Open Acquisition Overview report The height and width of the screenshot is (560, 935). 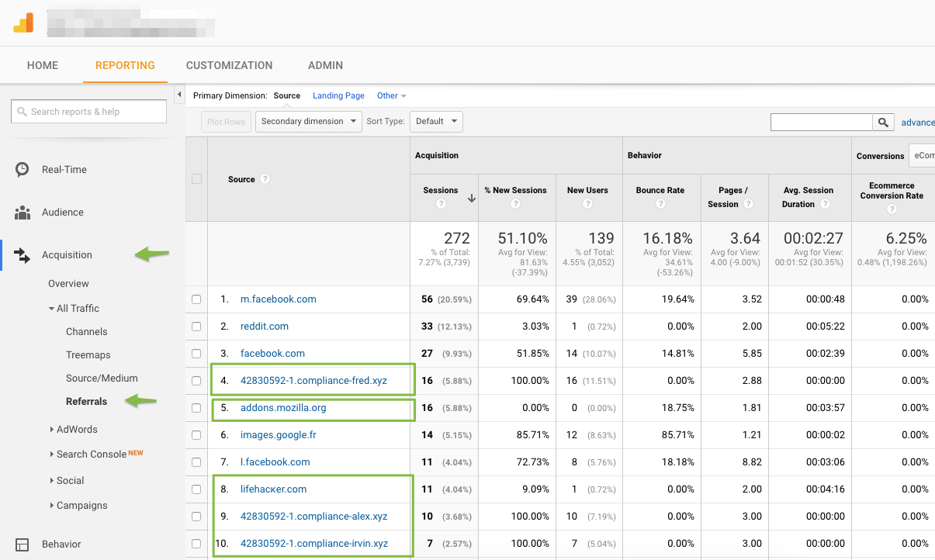pos(68,284)
